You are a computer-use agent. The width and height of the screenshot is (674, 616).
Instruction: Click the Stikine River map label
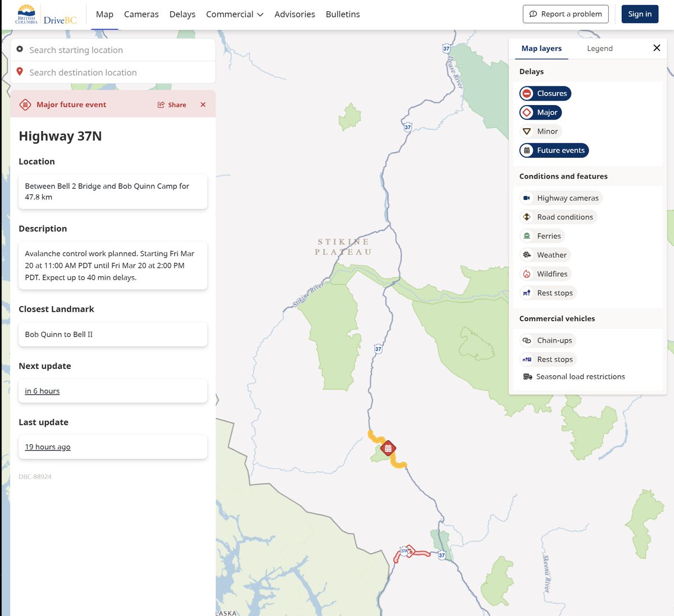[x=308, y=294]
